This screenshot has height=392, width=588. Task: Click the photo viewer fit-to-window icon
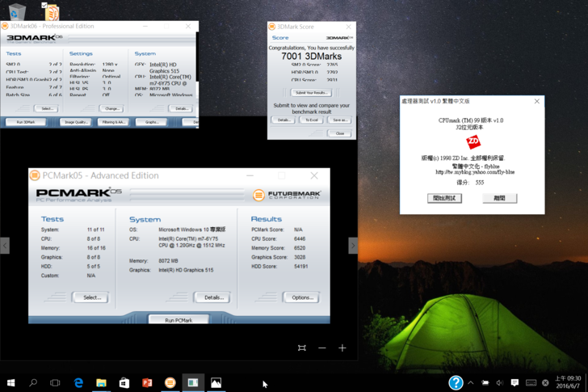pos(301,348)
